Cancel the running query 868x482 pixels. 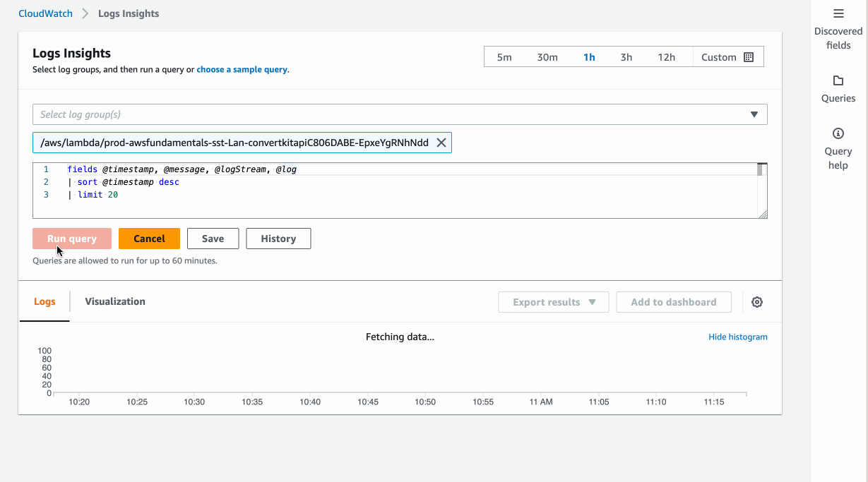pos(149,238)
